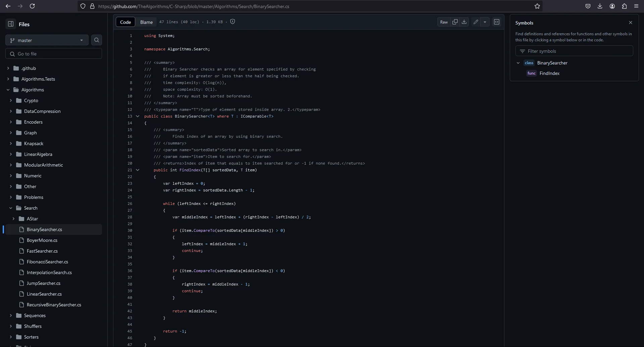The height and width of the screenshot is (347, 644).
Task: Switch to the Blame tab
Action: pyautogui.click(x=146, y=22)
